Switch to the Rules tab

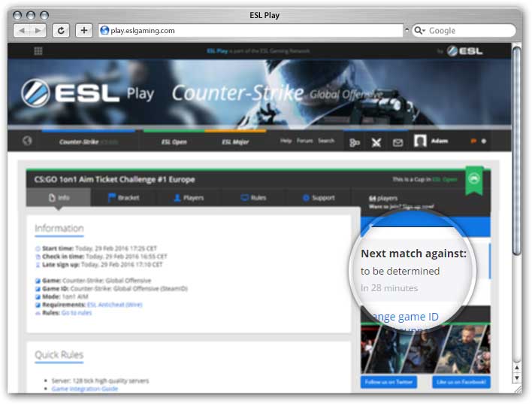(x=253, y=198)
